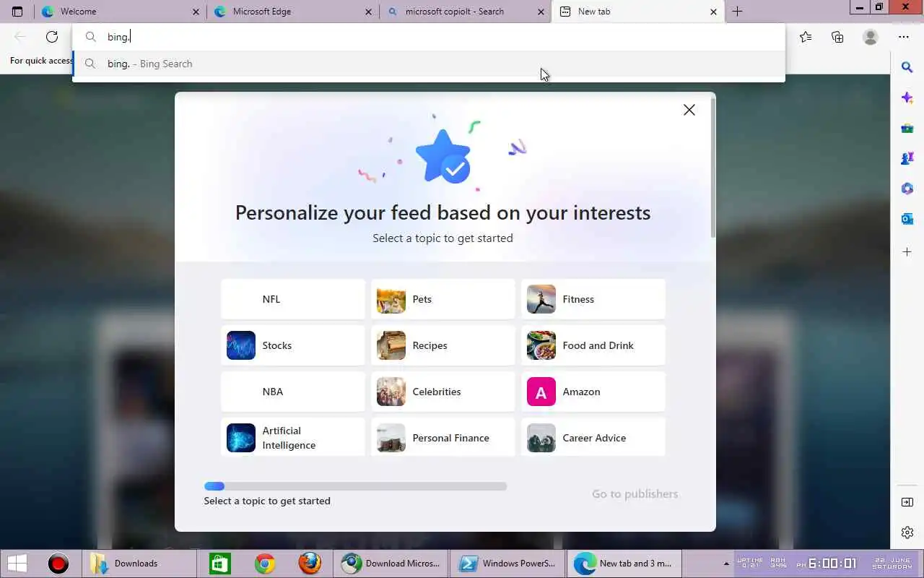Open the Favorites star icon
924x578 pixels.
click(x=806, y=37)
